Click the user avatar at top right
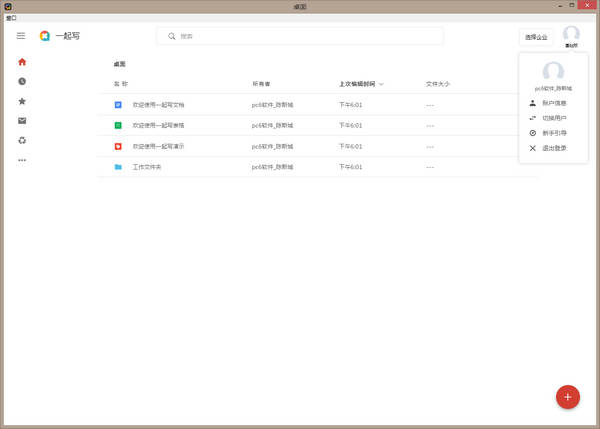 click(571, 35)
